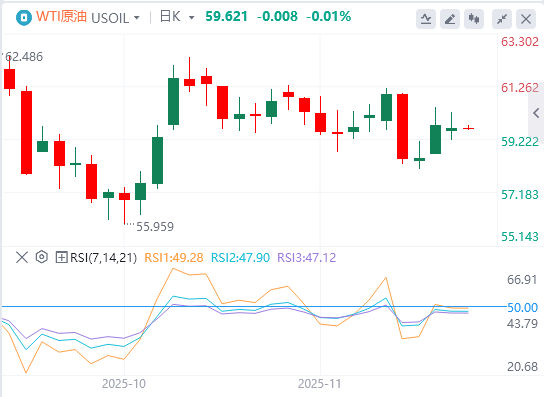Expand the USOIL symbol dropdown arrow
Viewport: 544px width, 397px height.
(x=136, y=17)
